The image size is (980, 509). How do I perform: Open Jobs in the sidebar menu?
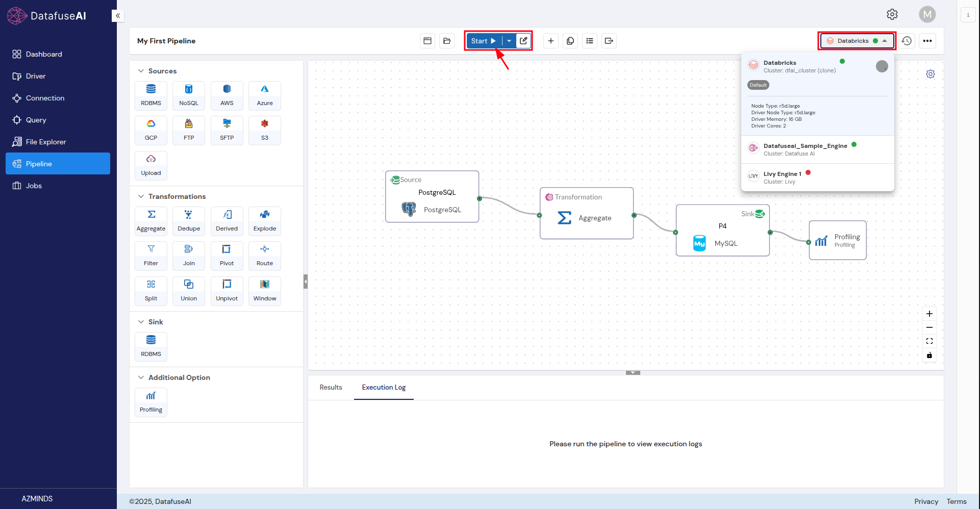point(34,186)
